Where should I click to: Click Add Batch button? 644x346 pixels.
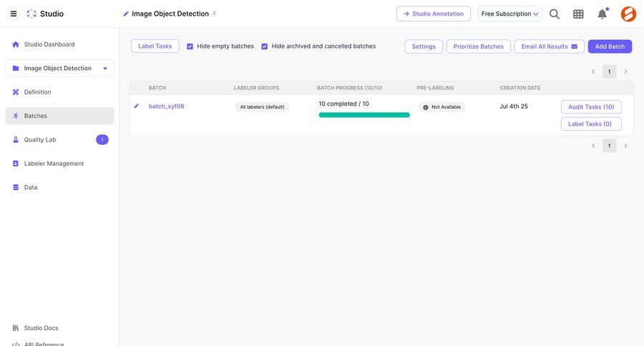click(x=610, y=46)
